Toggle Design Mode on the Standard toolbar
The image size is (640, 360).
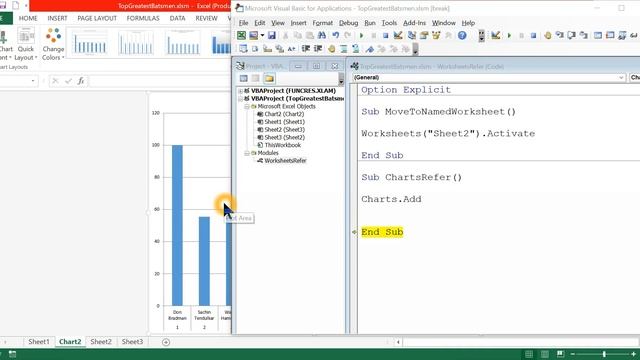point(398,36)
